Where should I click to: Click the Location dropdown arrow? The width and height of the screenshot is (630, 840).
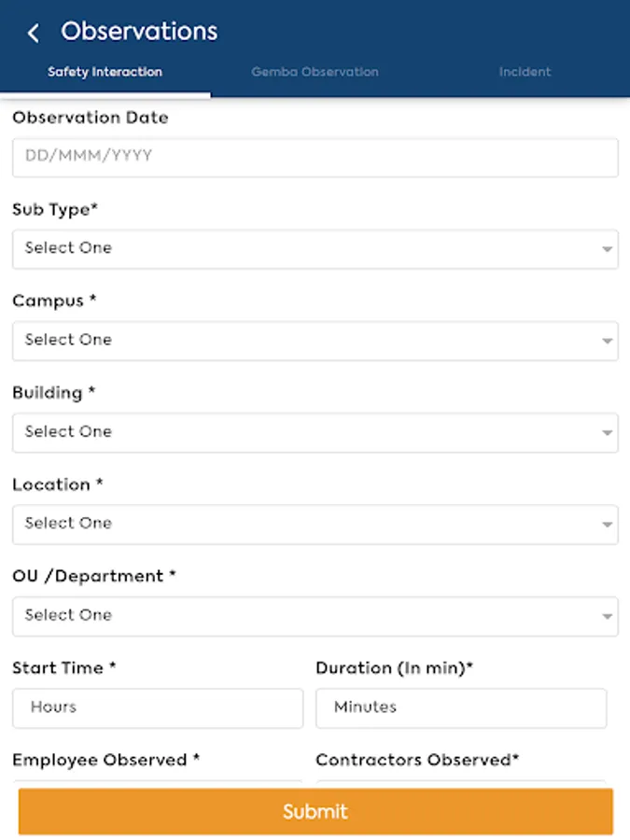[x=607, y=525]
